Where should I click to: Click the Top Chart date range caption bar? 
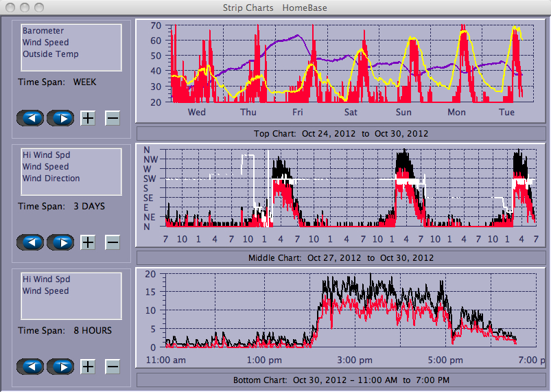tap(340, 133)
